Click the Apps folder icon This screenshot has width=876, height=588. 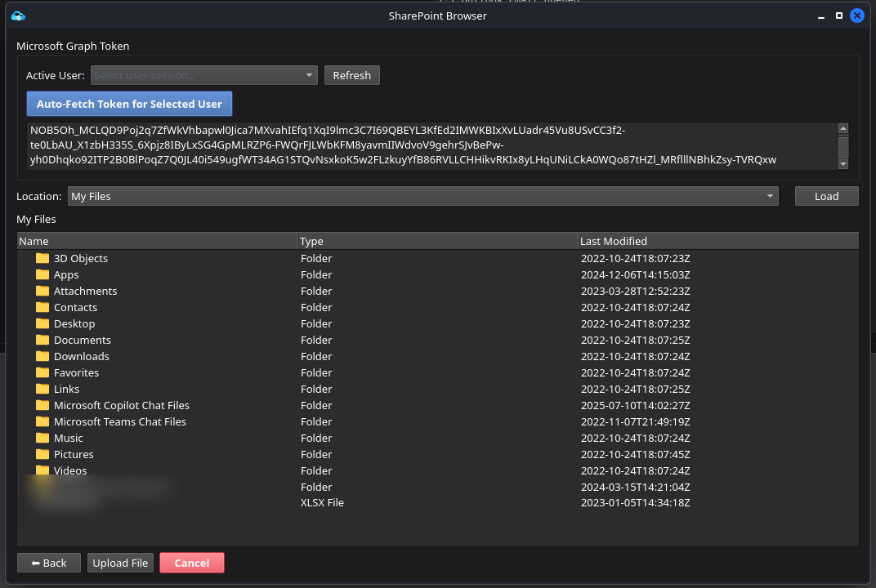[x=42, y=274]
